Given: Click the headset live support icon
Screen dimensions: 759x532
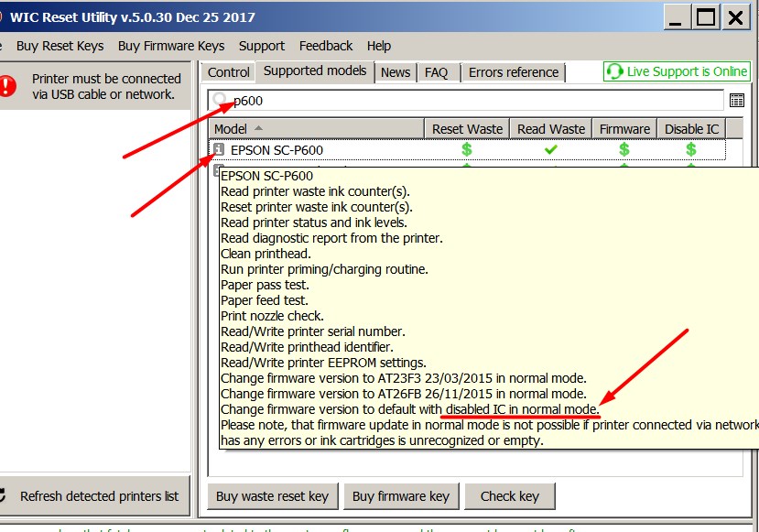Looking at the screenshot, I should click(614, 71).
